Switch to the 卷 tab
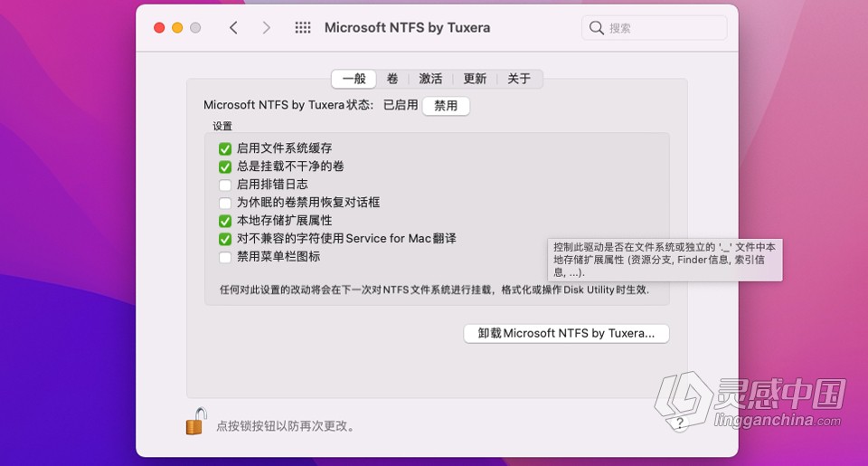Screen dimensions: 868x466 coord(392,79)
